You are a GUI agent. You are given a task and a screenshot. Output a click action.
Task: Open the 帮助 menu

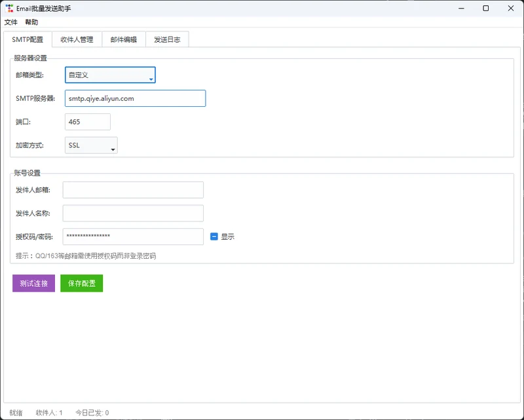click(x=31, y=22)
